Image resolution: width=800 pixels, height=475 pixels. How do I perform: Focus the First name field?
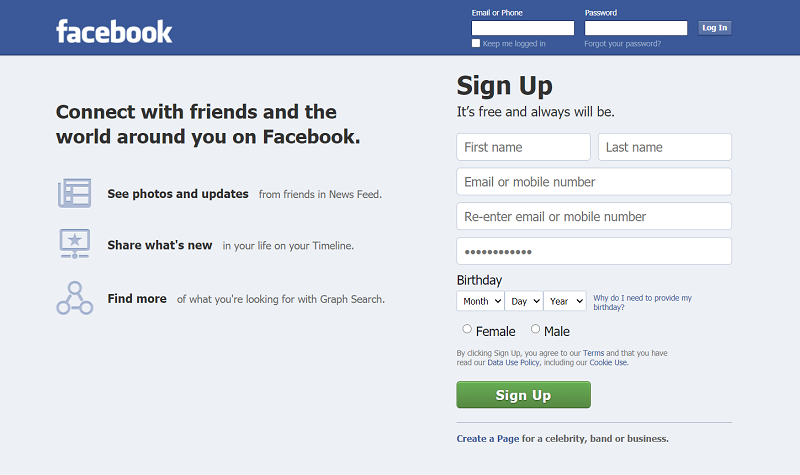(x=523, y=147)
